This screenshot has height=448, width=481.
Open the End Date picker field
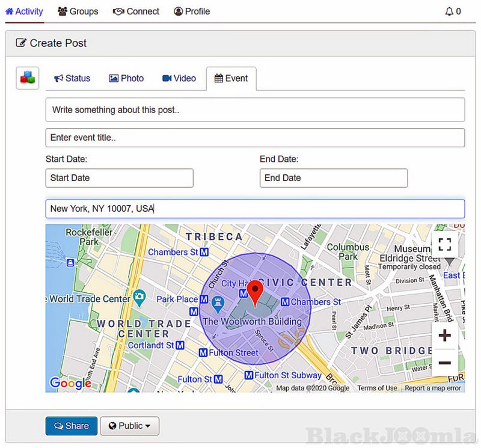click(x=333, y=178)
